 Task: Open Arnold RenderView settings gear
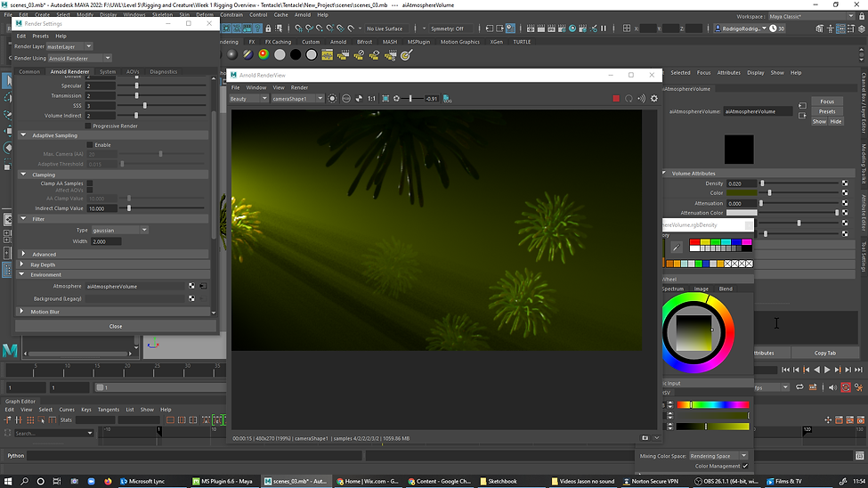pos(653,99)
